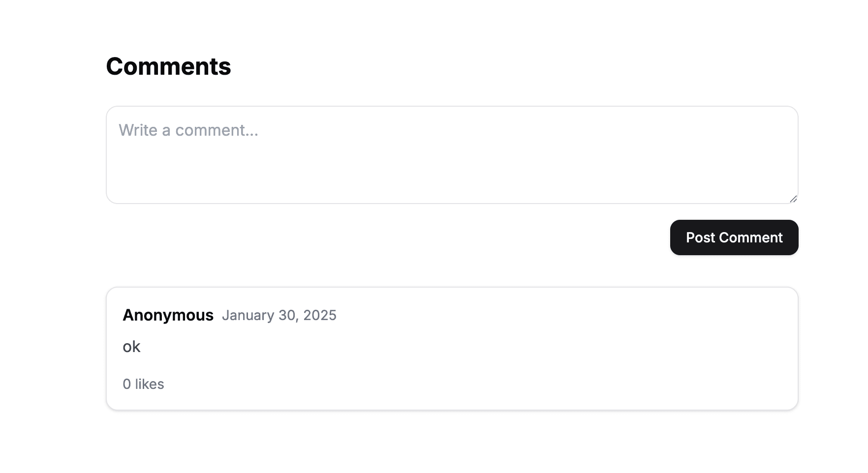The width and height of the screenshot is (868, 473).
Task: Click the word 'likes' under the comment
Action: pyautogui.click(x=150, y=384)
